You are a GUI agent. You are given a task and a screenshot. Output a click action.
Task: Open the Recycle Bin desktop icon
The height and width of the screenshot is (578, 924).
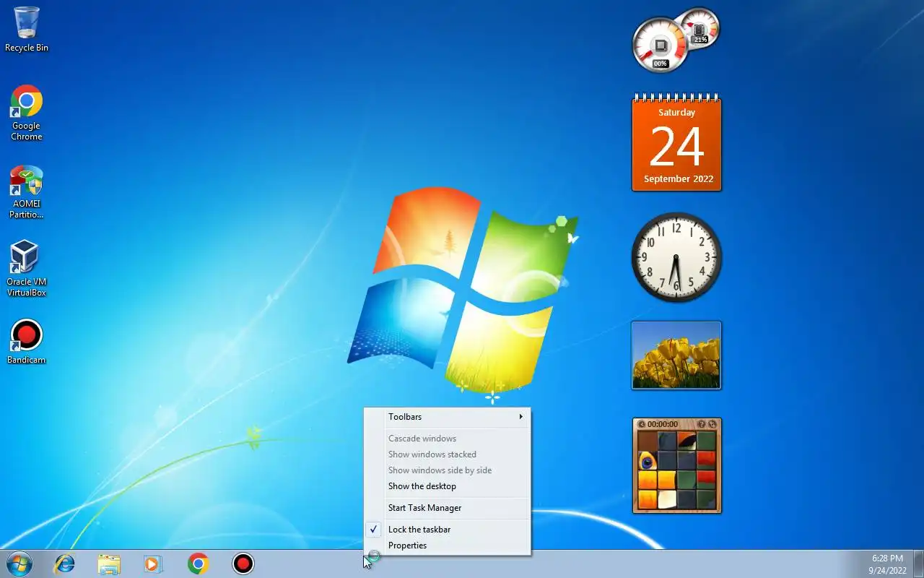coord(27,30)
